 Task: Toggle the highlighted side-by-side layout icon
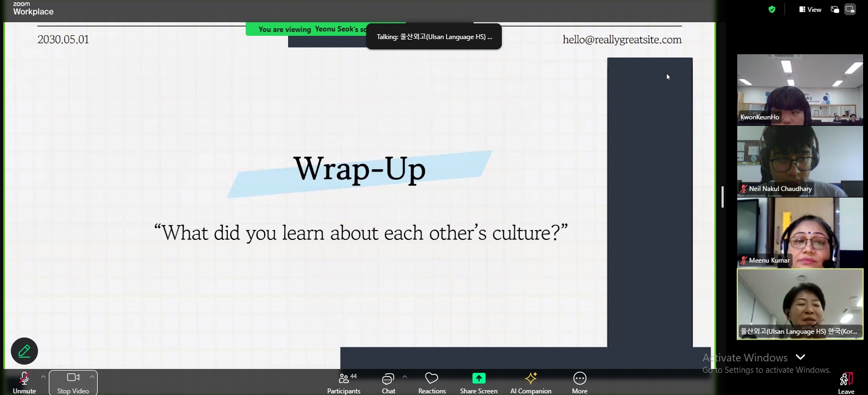[850, 9]
